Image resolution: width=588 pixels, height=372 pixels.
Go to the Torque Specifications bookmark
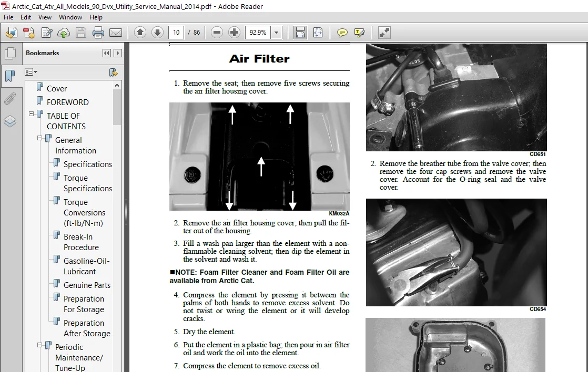(88, 183)
